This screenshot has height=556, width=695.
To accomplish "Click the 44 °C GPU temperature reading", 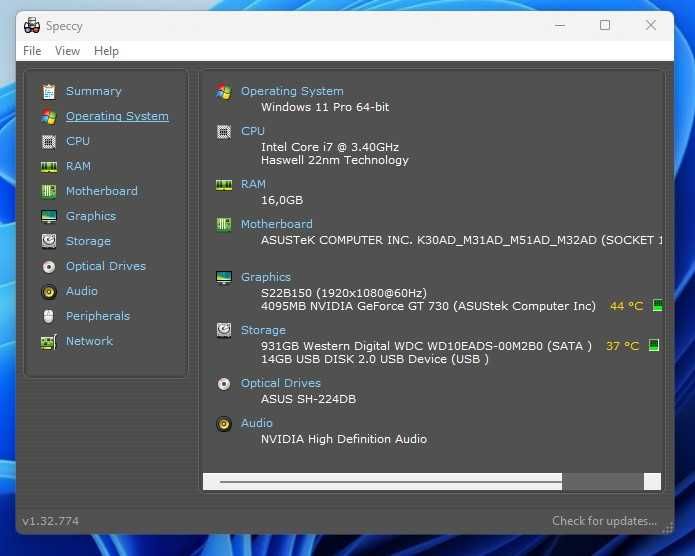I will point(626,306).
